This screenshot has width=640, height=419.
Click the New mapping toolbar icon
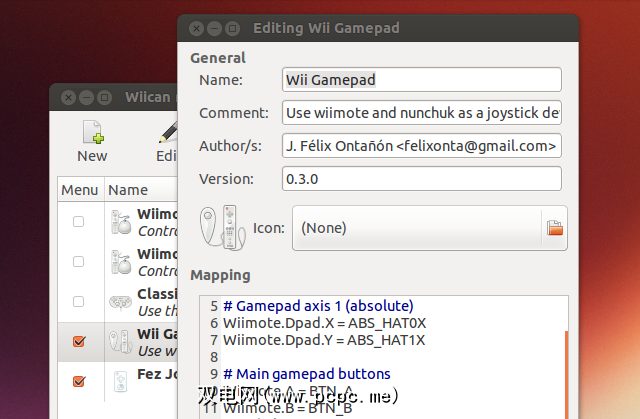tap(93, 132)
